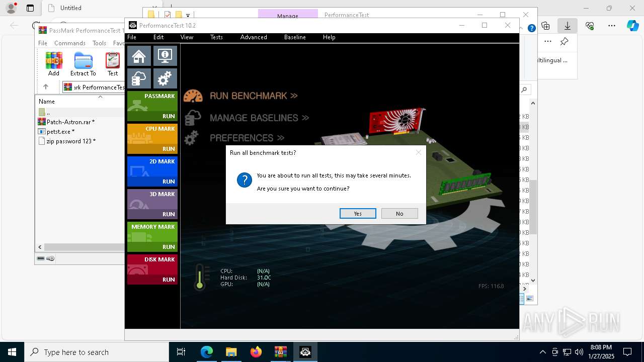644x362 pixels.
Task: Open the system tray volume icon
Action: click(x=579, y=352)
